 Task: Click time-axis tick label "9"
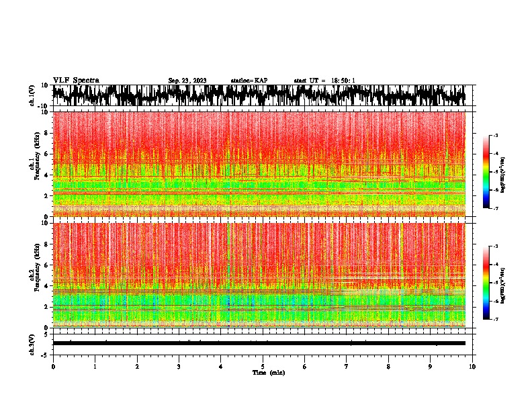(430, 367)
